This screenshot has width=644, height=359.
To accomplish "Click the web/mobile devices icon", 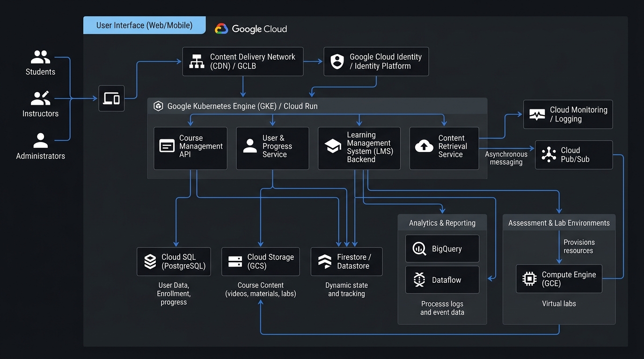I will [111, 98].
